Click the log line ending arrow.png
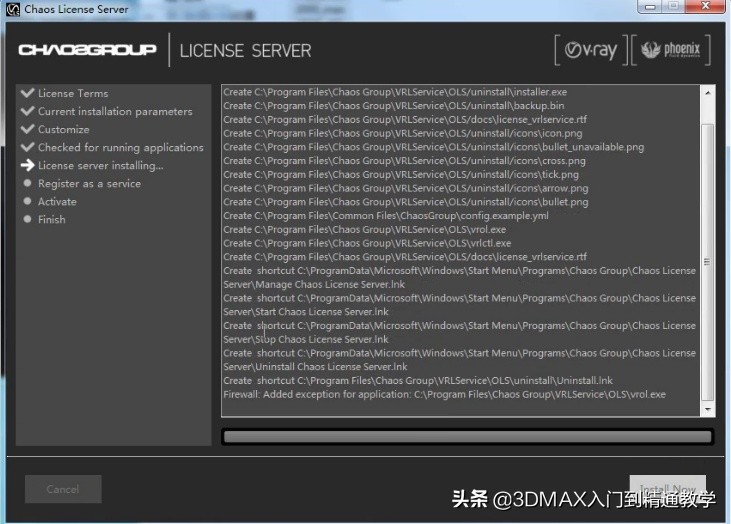Screen dimensions: 731x524 click(406, 188)
